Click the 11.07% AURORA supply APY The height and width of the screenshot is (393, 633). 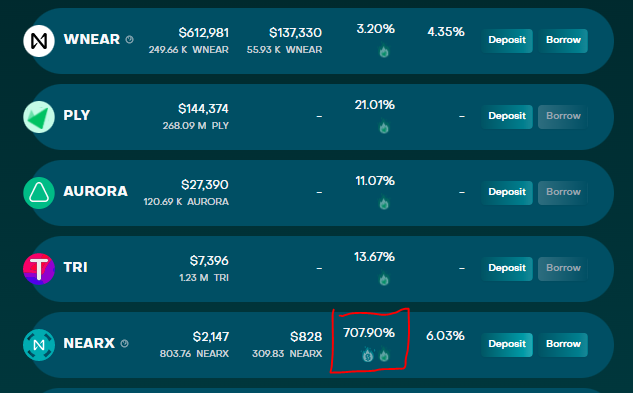click(x=375, y=181)
